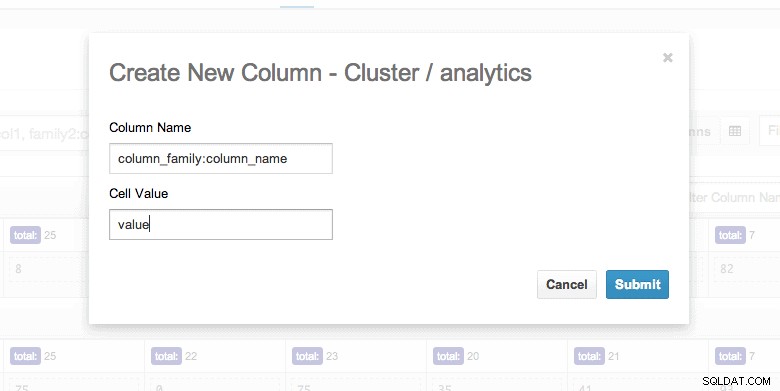Image resolution: width=780 pixels, height=391 pixels.
Task: Submit the new column
Action: click(637, 285)
